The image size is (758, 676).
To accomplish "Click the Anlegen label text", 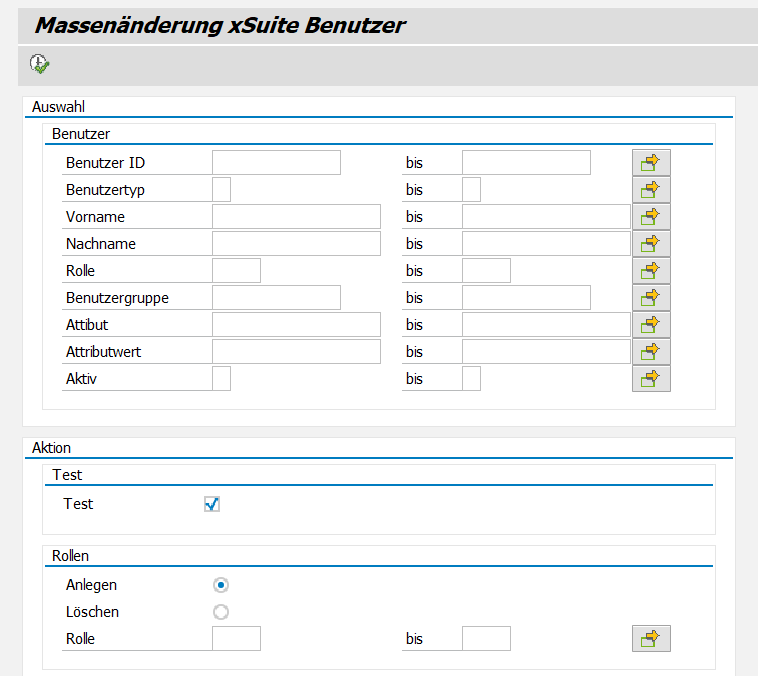I will coord(91,585).
